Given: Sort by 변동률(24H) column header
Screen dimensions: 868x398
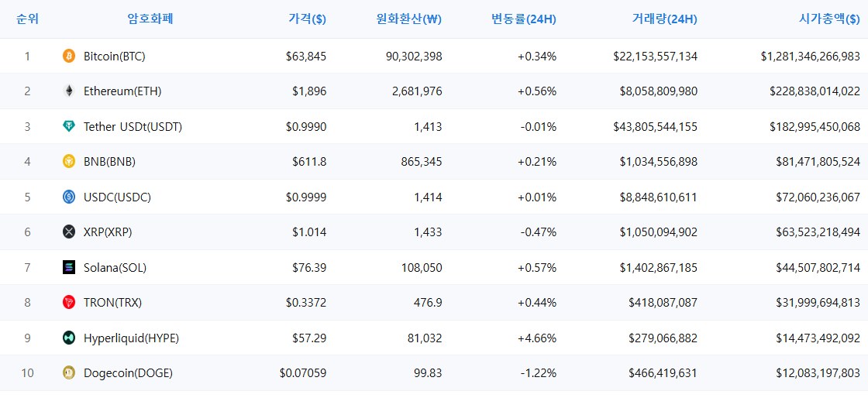Looking at the screenshot, I should pos(524,19).
